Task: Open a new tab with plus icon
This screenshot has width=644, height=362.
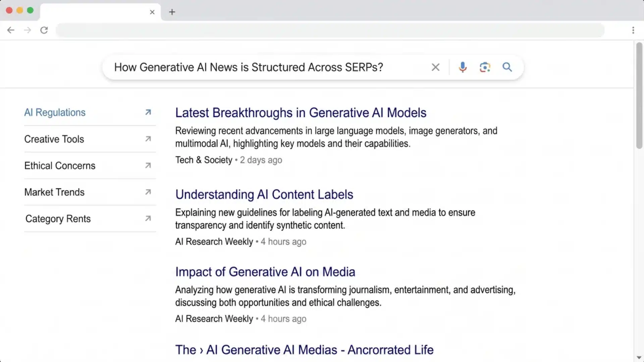Action: tap(172, 12)
